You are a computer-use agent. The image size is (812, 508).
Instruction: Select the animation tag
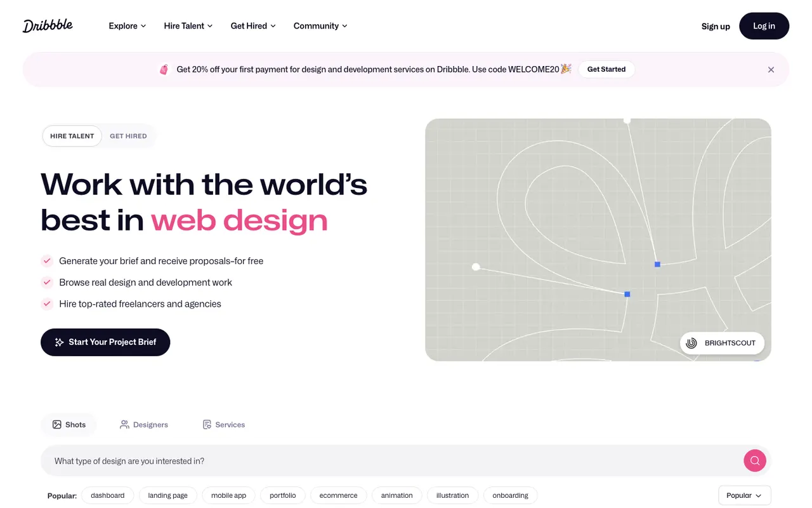pyautogui.click(x=397, y=495)
